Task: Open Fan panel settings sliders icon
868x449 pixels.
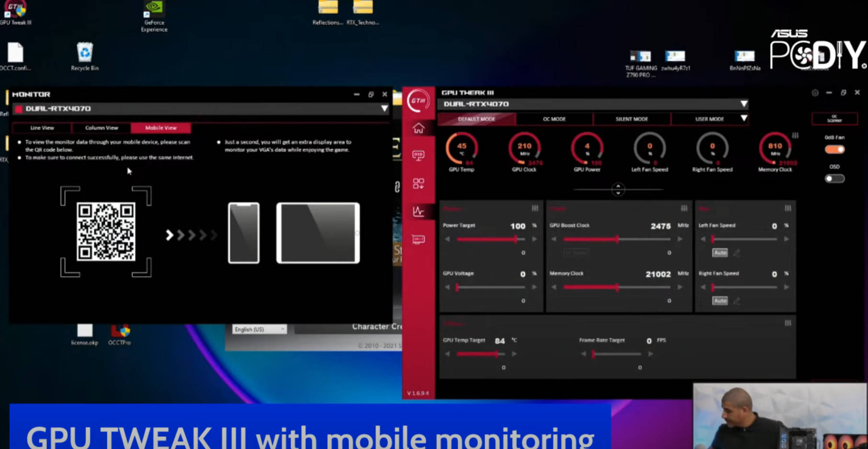Action: pyautogui.click(x=788, y=208)
